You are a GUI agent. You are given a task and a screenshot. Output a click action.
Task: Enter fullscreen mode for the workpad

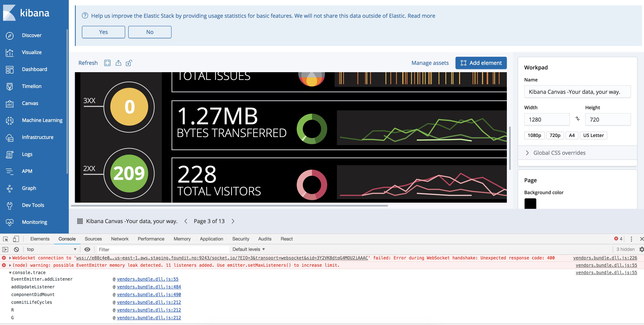tap(107, 63)
